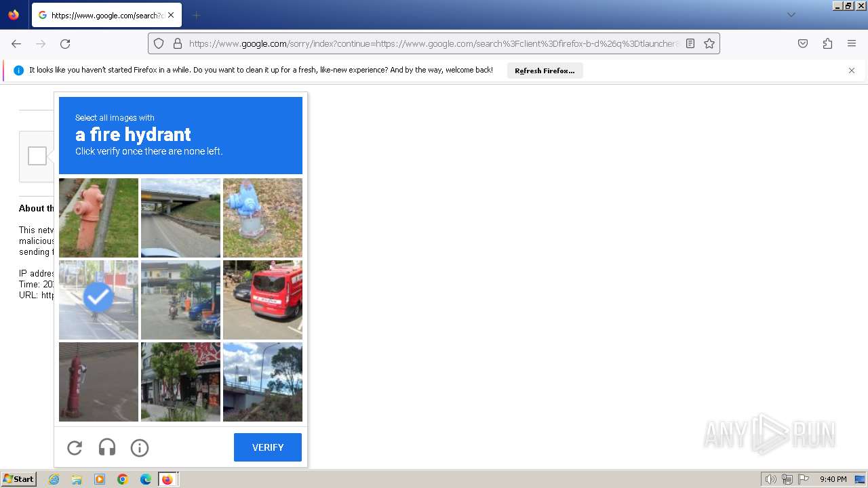Reload the captcha challenge
The image size is (868, 488).
[x=75, y=447]
